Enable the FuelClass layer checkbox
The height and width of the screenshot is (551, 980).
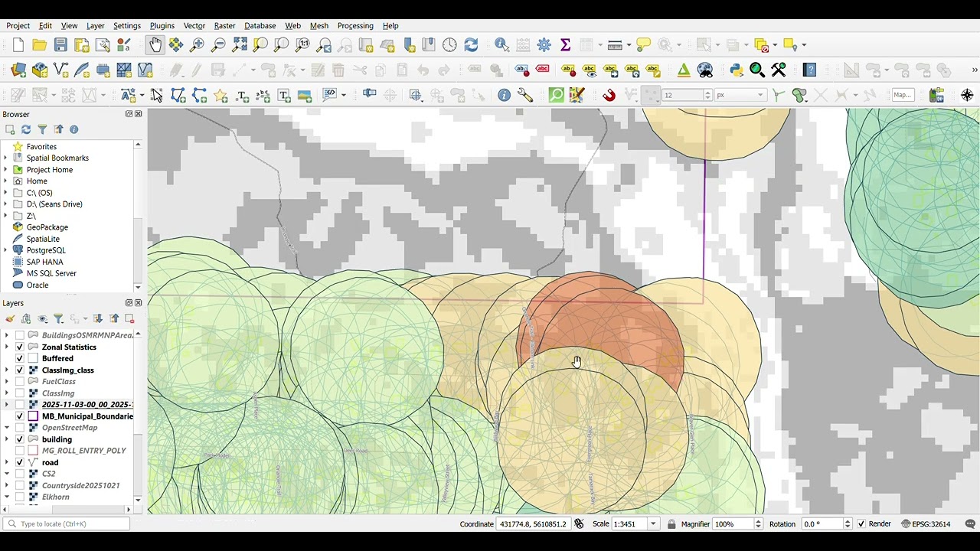(20, 381)
